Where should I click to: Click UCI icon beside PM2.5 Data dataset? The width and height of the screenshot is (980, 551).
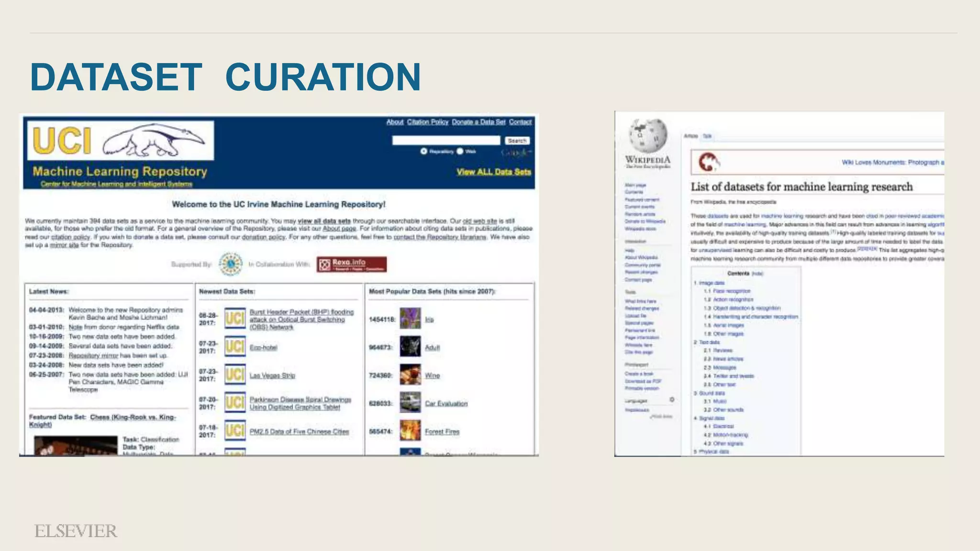235,431
